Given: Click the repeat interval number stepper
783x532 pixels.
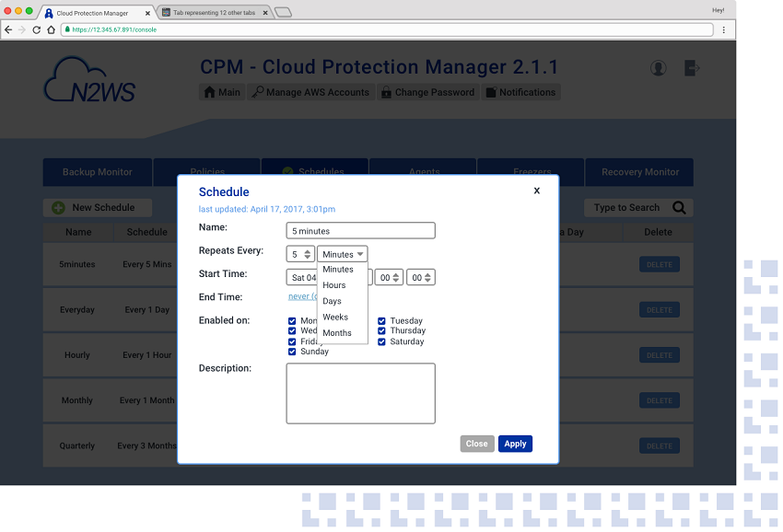Looking at the screenshot, I should (x=308, y=254).
